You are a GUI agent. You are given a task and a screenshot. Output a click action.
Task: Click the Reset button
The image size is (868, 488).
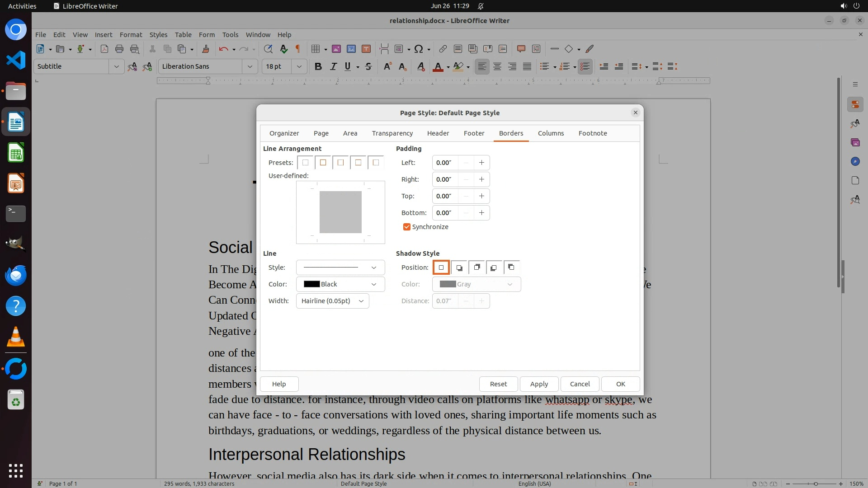498,384
